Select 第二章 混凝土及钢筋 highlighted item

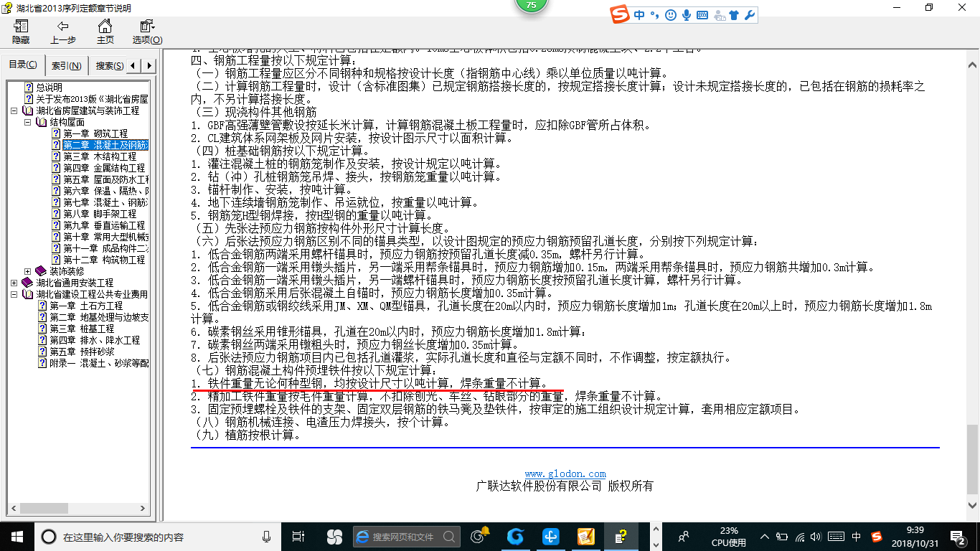point(105,145)
